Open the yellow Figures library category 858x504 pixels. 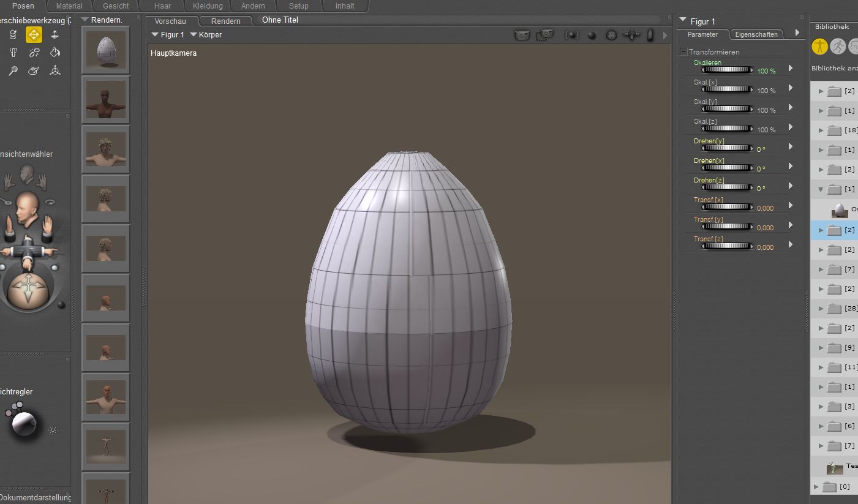[819, 47]
